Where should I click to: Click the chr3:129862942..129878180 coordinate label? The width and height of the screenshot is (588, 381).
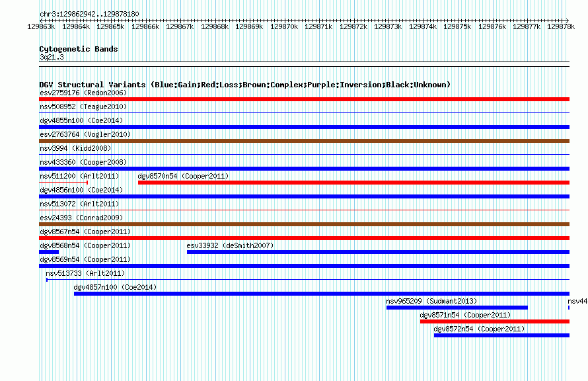coord(89,14)
